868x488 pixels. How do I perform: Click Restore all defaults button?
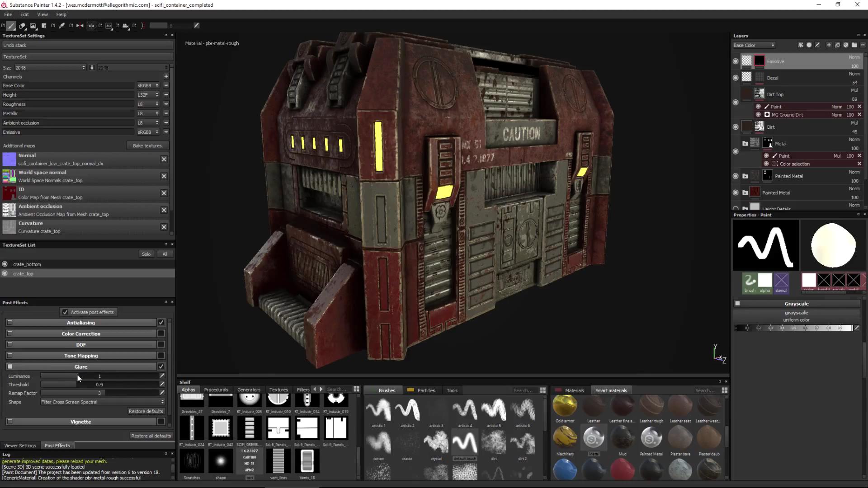[151, 436]
